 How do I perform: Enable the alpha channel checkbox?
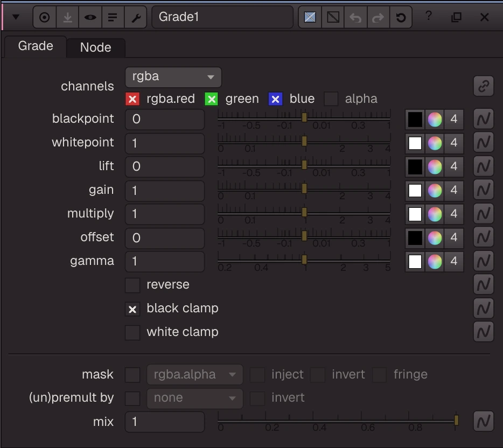(331, 99)
